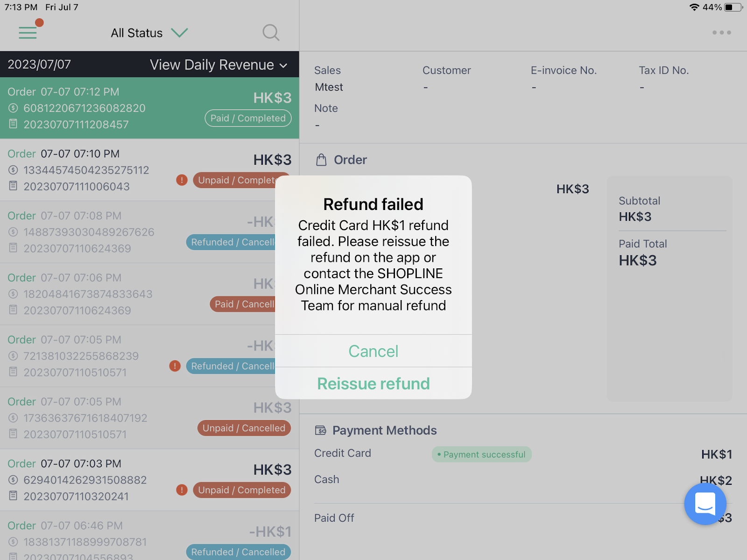Screen dimensions: 747x560
Task: Expand View Daily Revenue dropdown
Action: (x=218, y=65)
